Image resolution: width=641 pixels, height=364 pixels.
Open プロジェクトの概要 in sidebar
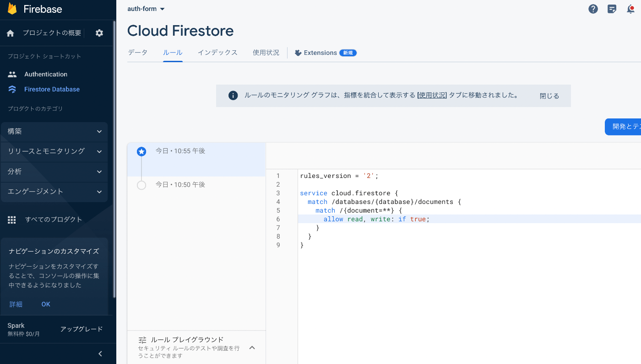point(52,33)
